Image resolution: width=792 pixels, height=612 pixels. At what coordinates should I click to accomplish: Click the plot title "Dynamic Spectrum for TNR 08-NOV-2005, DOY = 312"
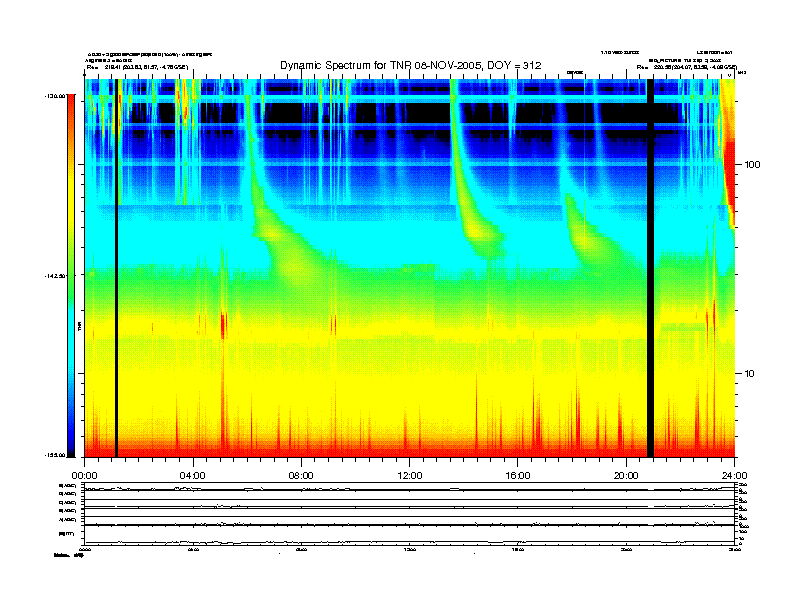click(411, 66)
